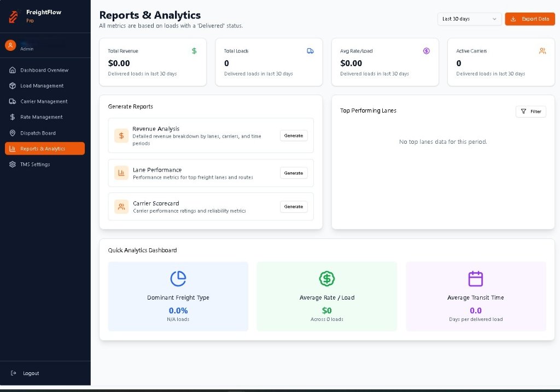Click the Lane Performance chart icon
The height and width of the screenshot is (392, 560).
click(x=121, y=173)
